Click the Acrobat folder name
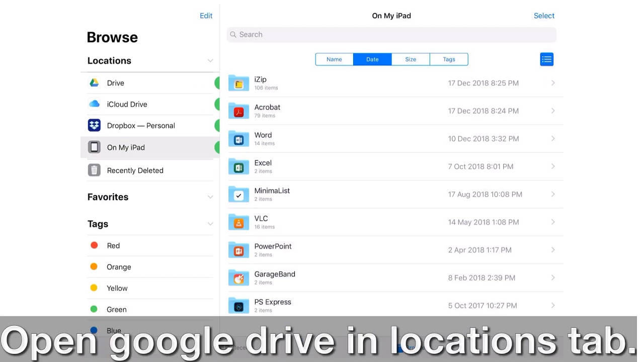The image size is (644, 362). 267,107
